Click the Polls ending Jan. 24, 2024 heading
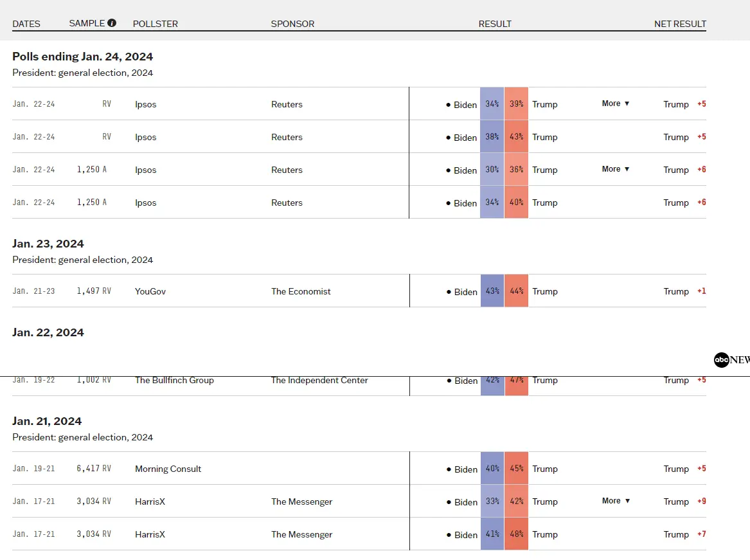750x560 pixels. click(x=83, y=57)
